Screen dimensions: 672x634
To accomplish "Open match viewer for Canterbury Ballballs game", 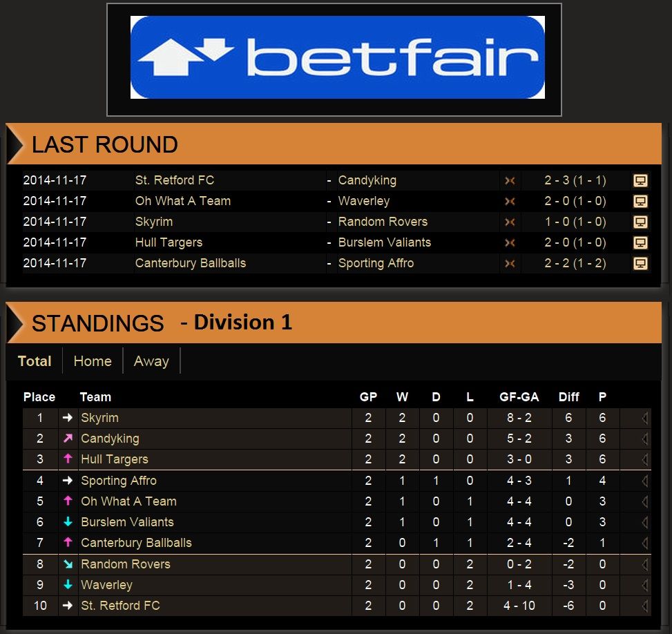I will pyautogui.click(x=640, y=264).
